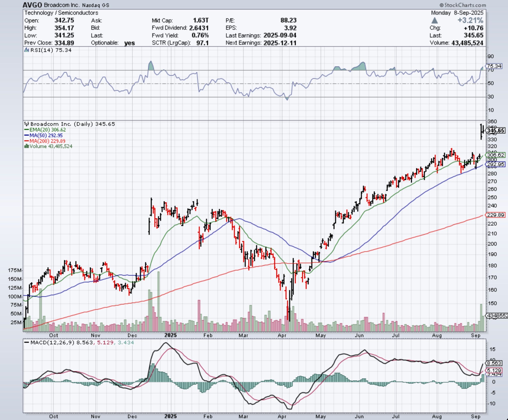This screenshot has width=508, height=420.
Task: Click the AVGO ticker symbol in the header
Action: (32, 5)
